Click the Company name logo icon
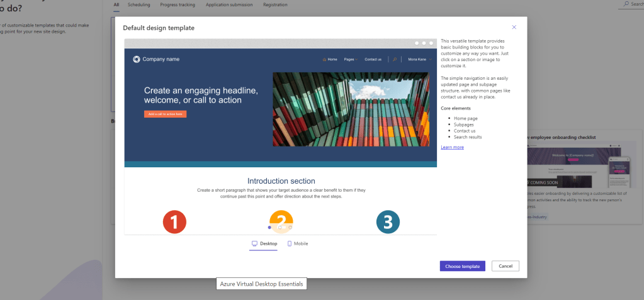 pos(137,59)
